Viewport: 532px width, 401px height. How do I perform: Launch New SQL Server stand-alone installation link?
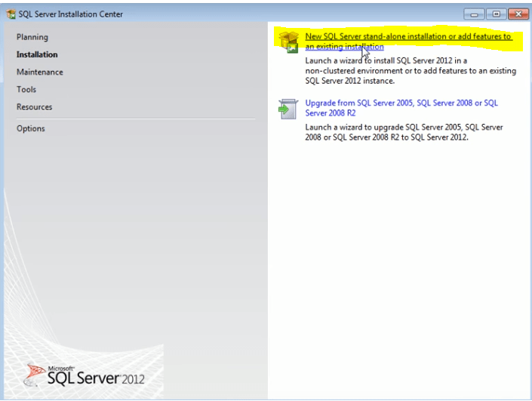coord(409,42)
